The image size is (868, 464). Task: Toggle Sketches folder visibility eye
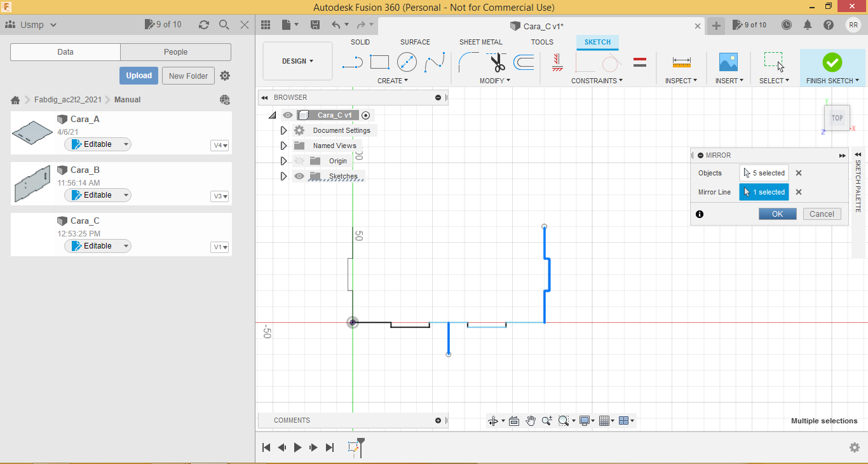tap(299, 176)
